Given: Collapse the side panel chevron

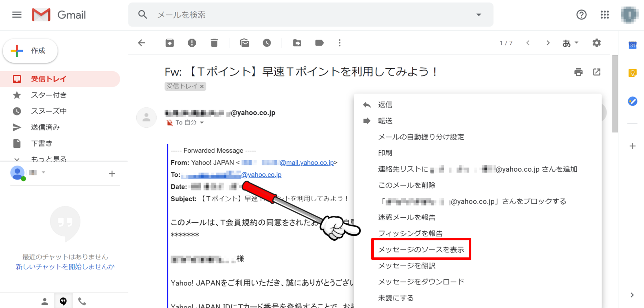Looking at the screenshot, I should click(632, 295).
